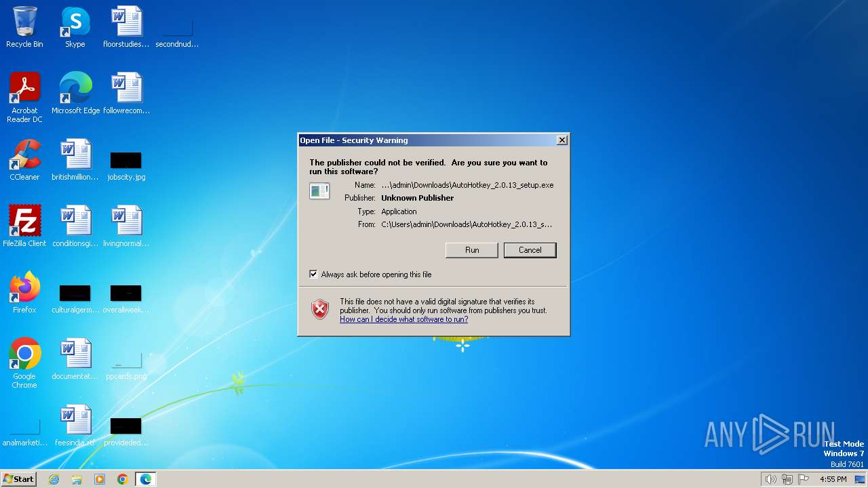Open the documentat Word document
Viewport: 868px width, 488px height.
point(75,359)
